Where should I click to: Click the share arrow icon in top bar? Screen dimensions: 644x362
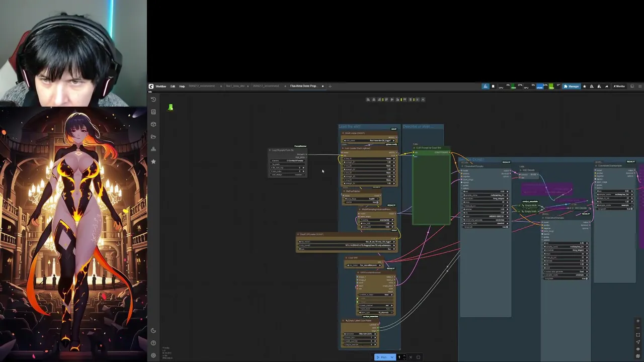point(607,86)
